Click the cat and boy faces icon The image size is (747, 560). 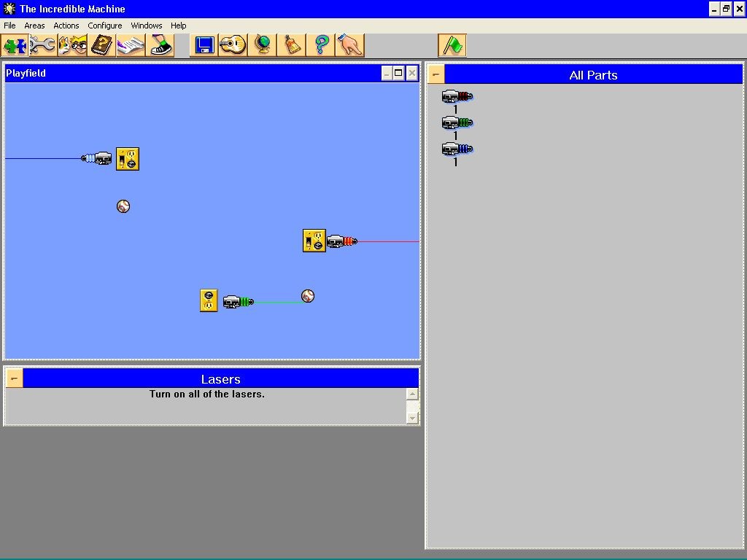pyautogui.click(x=72, y=46)
